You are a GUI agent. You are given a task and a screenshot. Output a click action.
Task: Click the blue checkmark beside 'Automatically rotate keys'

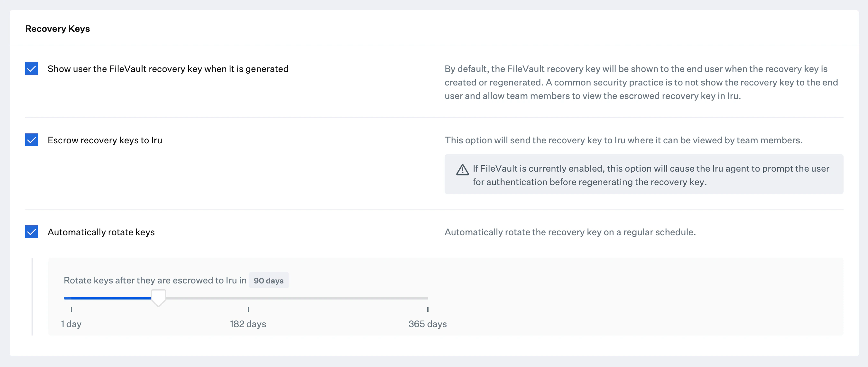(32, 232)
